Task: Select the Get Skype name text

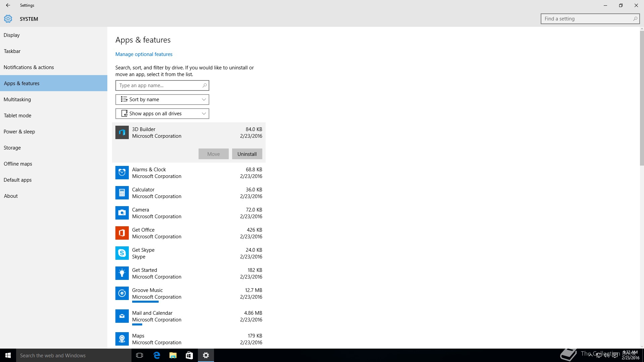Action: click(143, 250)
